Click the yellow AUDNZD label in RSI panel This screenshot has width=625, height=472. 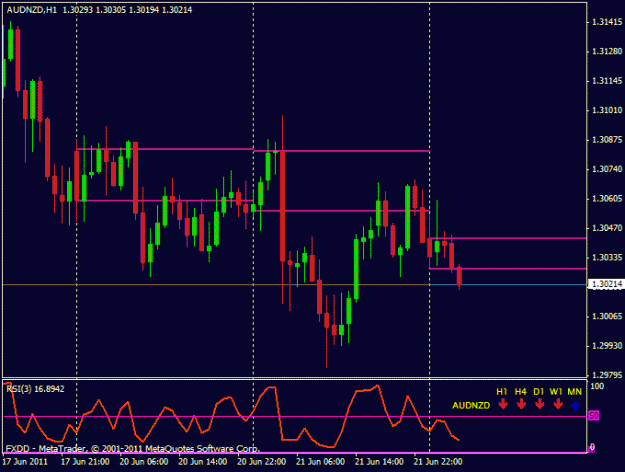point(471,406)
